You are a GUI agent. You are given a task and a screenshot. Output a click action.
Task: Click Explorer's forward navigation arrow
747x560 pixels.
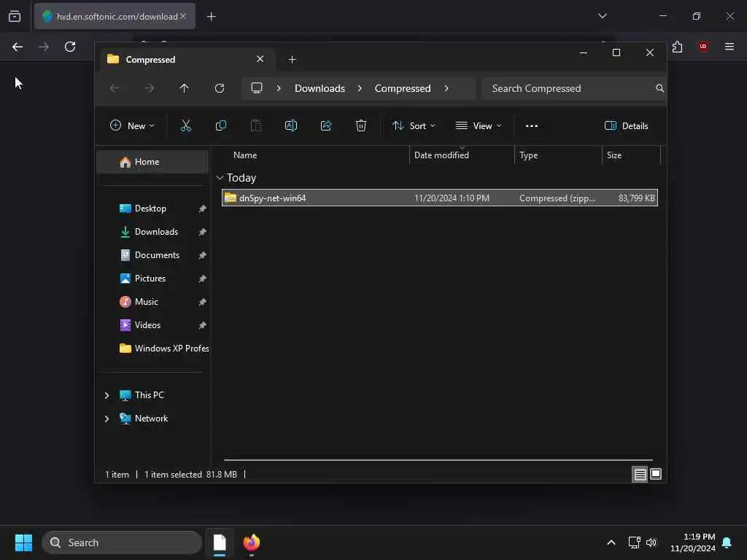coord(150,88)
